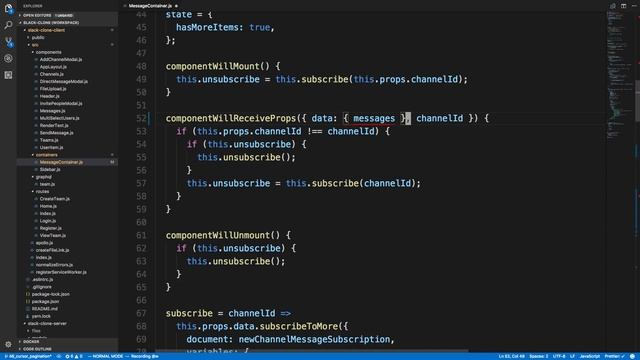Change end of line sequence LF
This screenshot has width=640, height=360.
point(573,356)
